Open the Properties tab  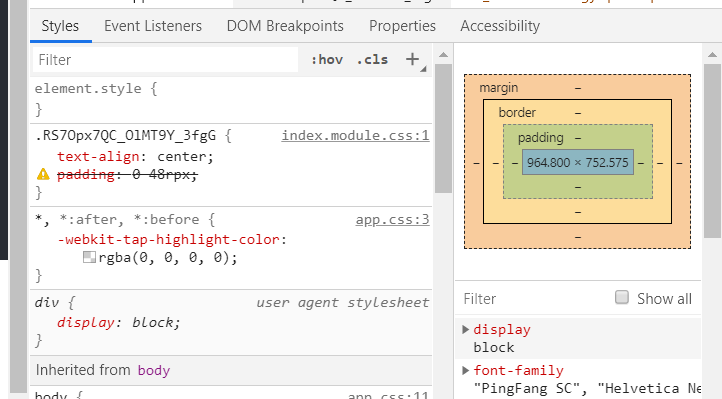402,26
